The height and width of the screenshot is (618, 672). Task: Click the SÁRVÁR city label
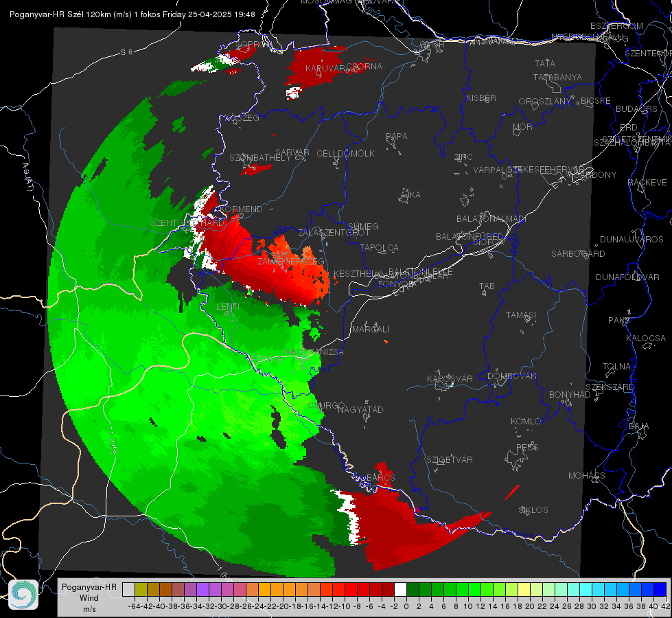tap(292, 152)
